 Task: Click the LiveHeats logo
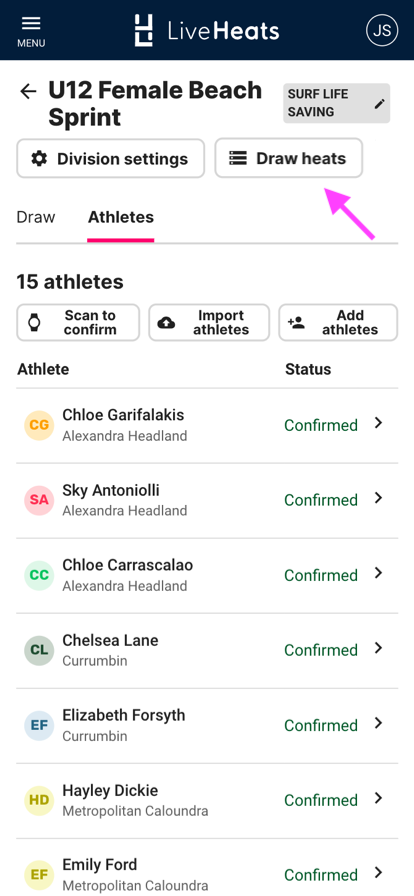click(207, 30)
